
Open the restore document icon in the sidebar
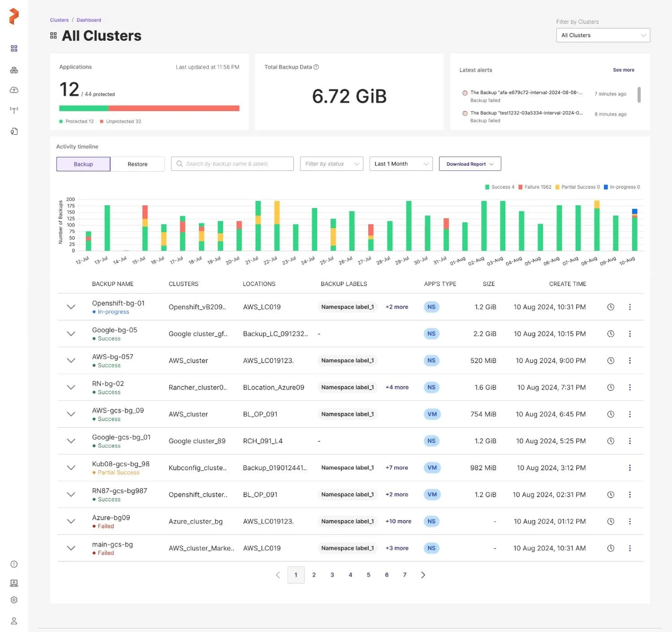14,131
